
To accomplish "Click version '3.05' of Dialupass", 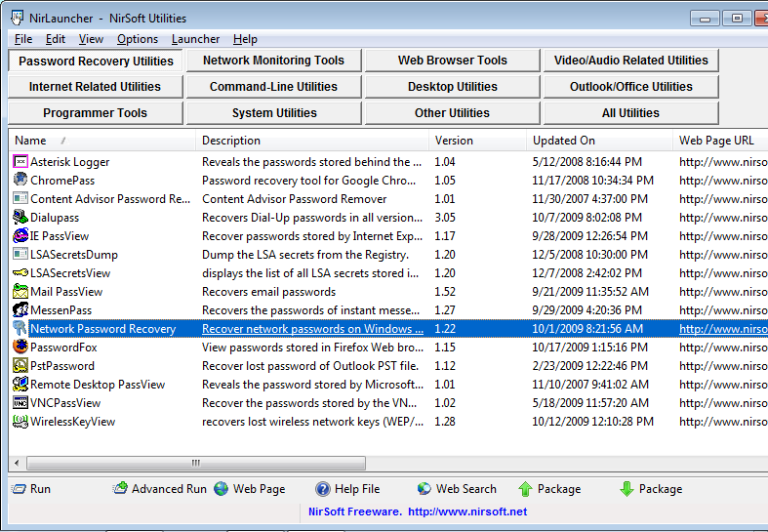I will [445, 218].
